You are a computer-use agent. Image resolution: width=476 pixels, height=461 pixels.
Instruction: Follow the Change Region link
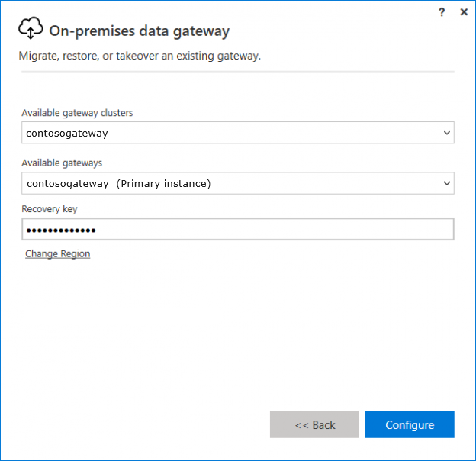(x=58, y=254)
